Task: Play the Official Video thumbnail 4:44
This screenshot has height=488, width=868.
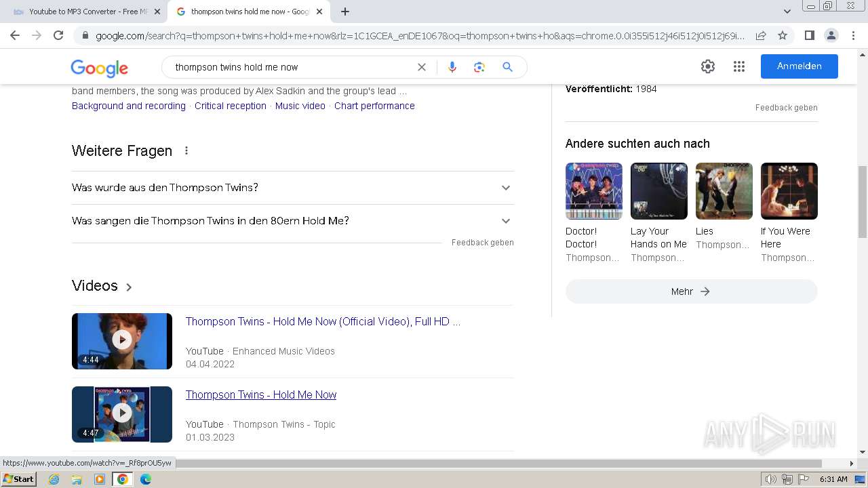Action: coord(122,341)
